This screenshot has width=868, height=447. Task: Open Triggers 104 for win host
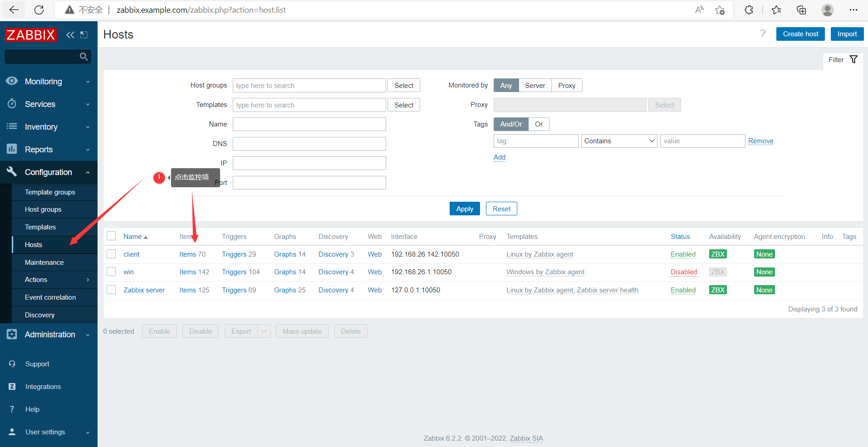coord(240,272)
